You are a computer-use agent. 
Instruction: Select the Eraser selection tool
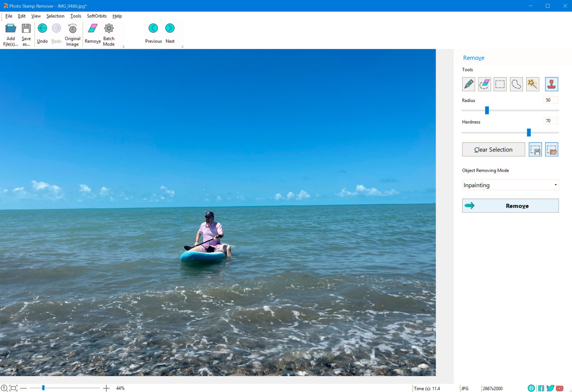(x=484, y=84)
